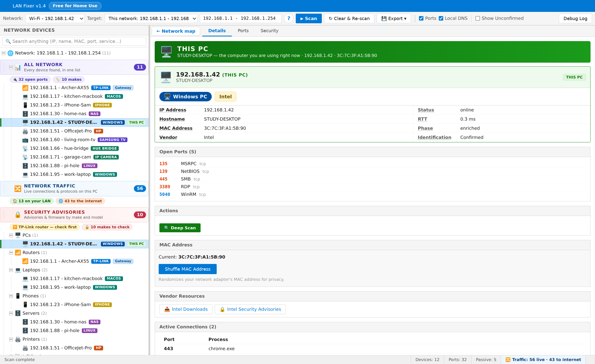Click the antenna icon beside hue-bridge
This screenshot has height=364, width=595.
pos(25,149)
